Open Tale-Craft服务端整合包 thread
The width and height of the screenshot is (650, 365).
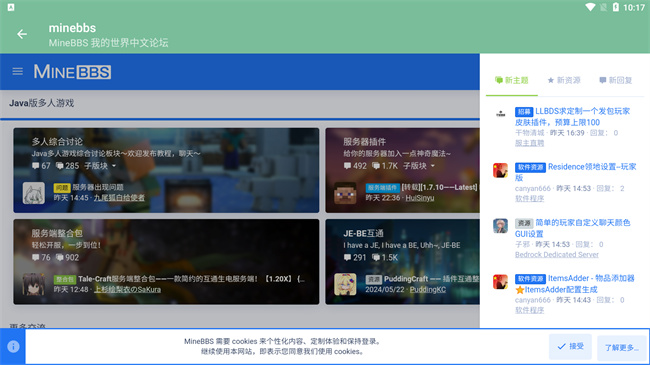192,279
